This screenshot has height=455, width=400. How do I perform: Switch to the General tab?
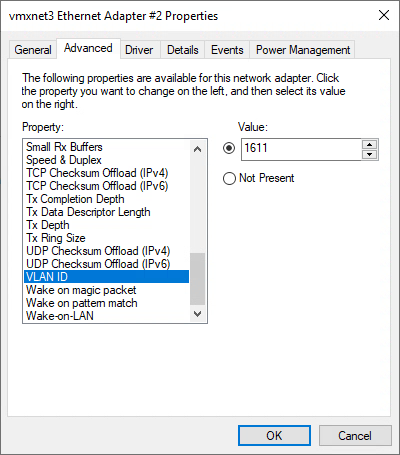[33, 50]
